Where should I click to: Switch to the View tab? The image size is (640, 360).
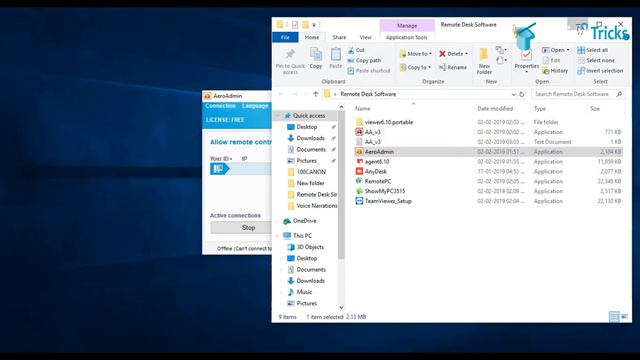(x=366, y=37)
